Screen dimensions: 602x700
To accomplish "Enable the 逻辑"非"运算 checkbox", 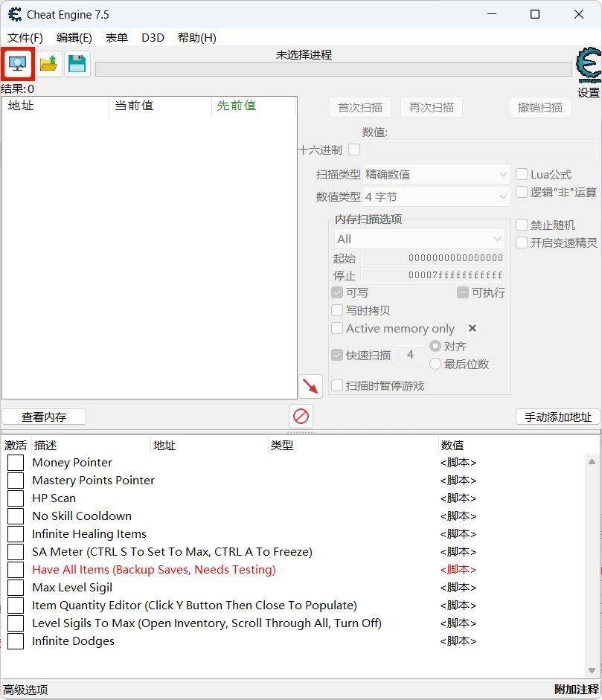I will (522, 192).
